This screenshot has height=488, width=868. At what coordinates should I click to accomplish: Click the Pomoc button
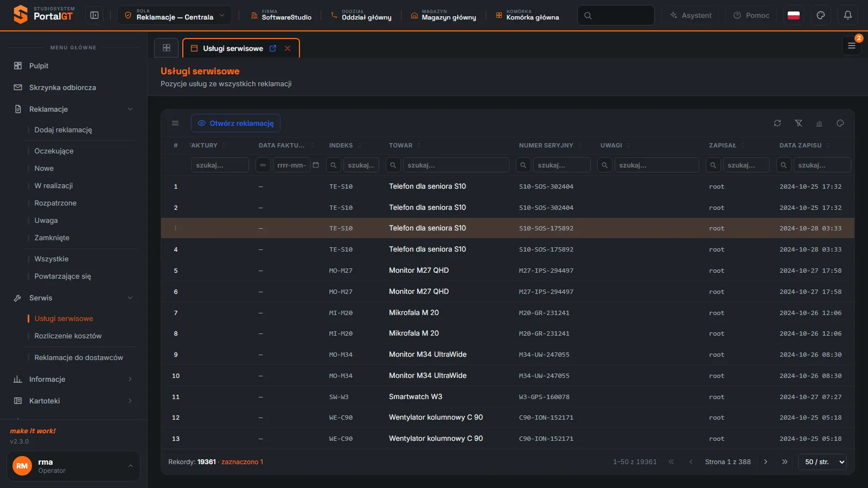751,15
